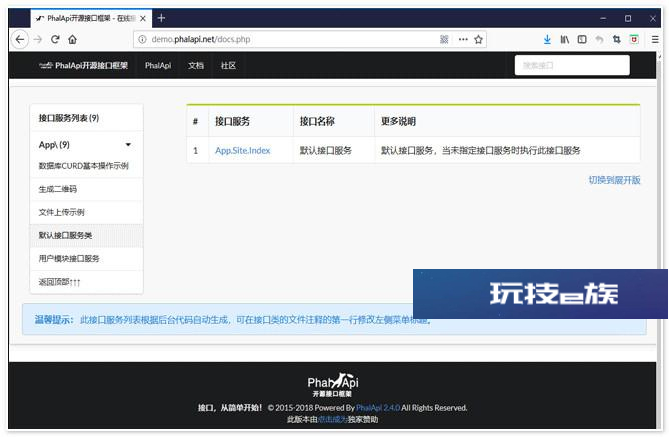Open PhalApi item in the navbar
This screenshot has height=437, width=669.
[x=158, y=65]
